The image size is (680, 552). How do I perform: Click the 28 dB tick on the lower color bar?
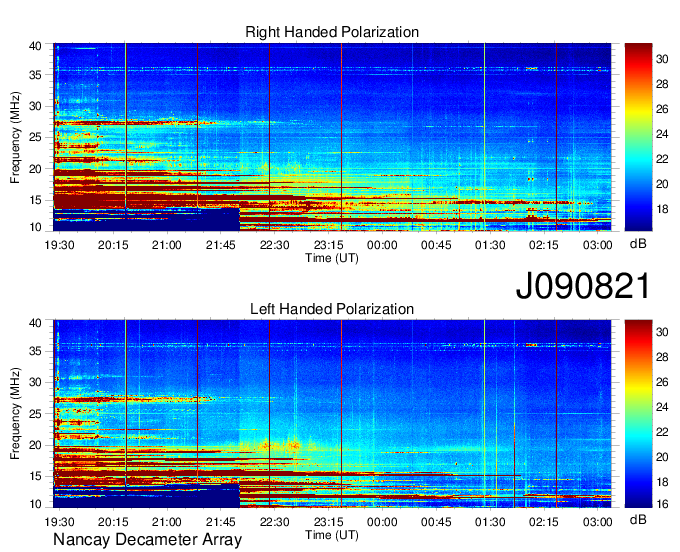(x=662, y=357)
